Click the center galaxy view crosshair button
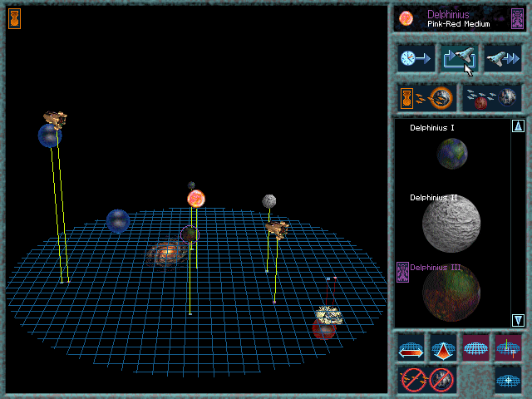 (508, 380)
